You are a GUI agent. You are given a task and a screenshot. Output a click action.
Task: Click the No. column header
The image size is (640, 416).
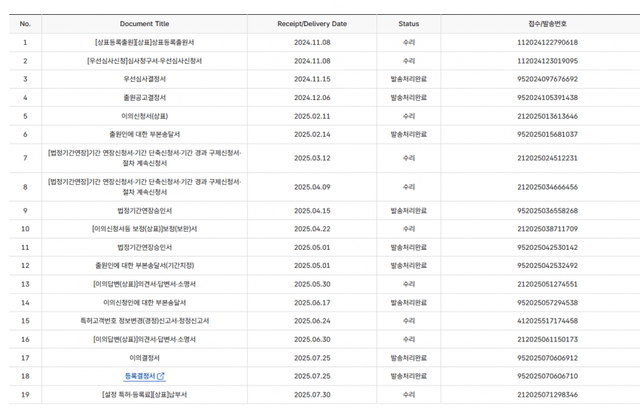click(x=25, y=23)
